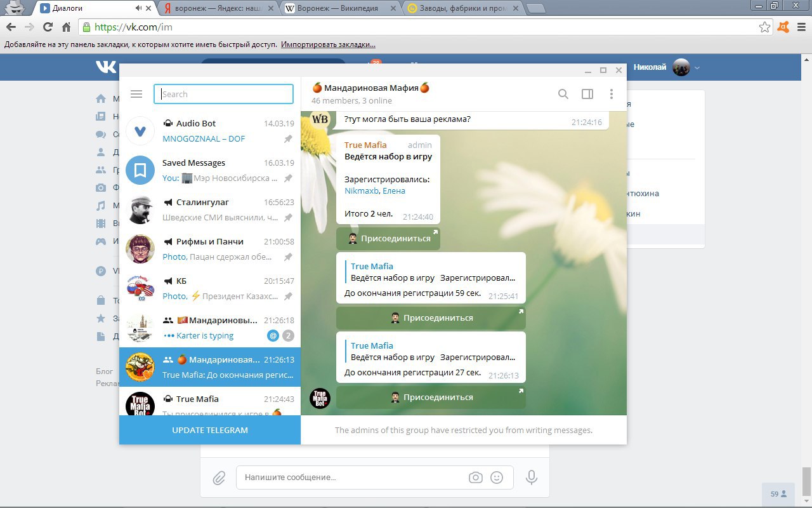The height and width of the screenshot is (508, 812).
Task: Click the VK games controller sidebar icon
Action: click(100, 241)
